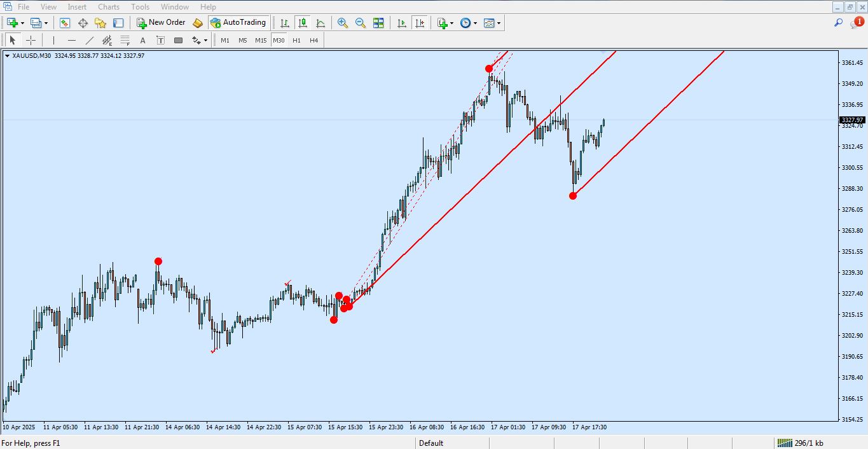Screen dimensions: 868x449
Task: Click the New Order button
Action: pos(161,22)
